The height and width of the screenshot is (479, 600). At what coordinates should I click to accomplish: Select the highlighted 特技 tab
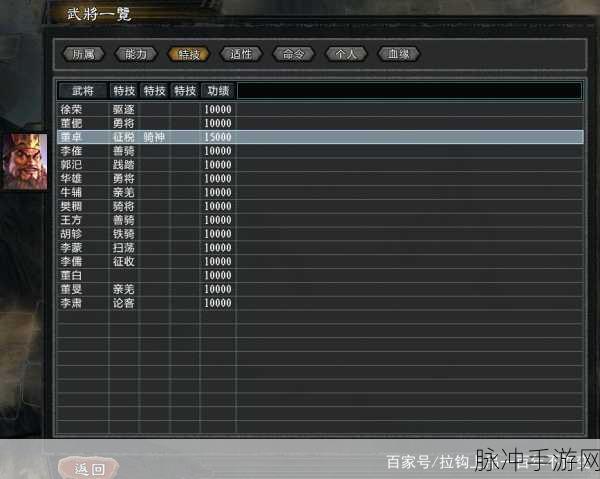tap(189, 54)
